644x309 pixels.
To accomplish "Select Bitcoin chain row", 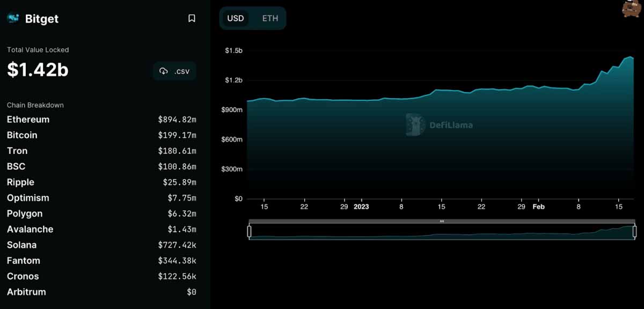I will tap(101, 135).
